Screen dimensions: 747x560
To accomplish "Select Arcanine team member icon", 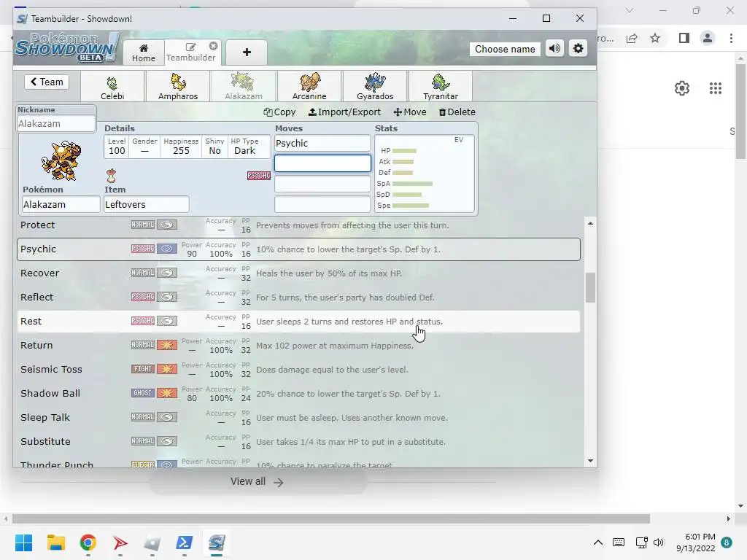I will pyautogui.click(x=309, y=86).
